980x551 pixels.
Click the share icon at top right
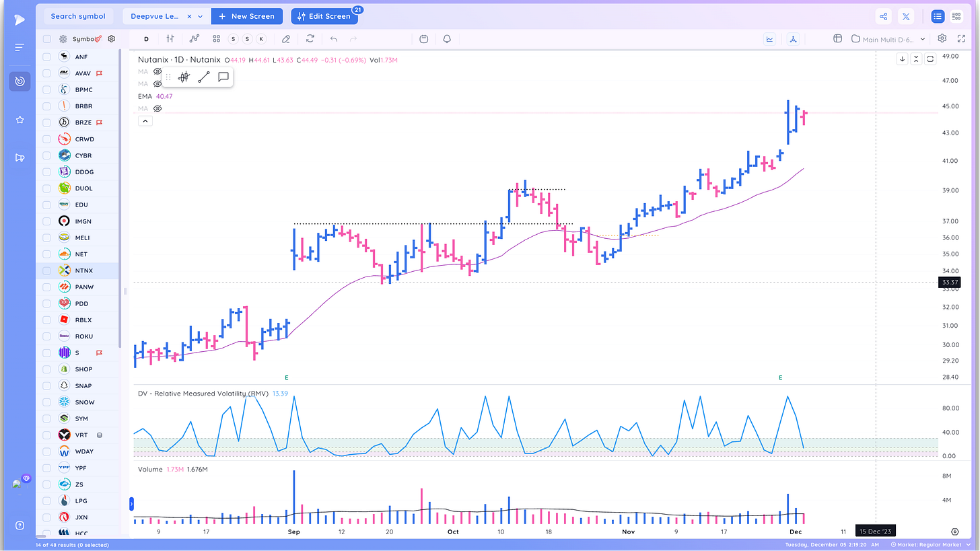point(884,16)
